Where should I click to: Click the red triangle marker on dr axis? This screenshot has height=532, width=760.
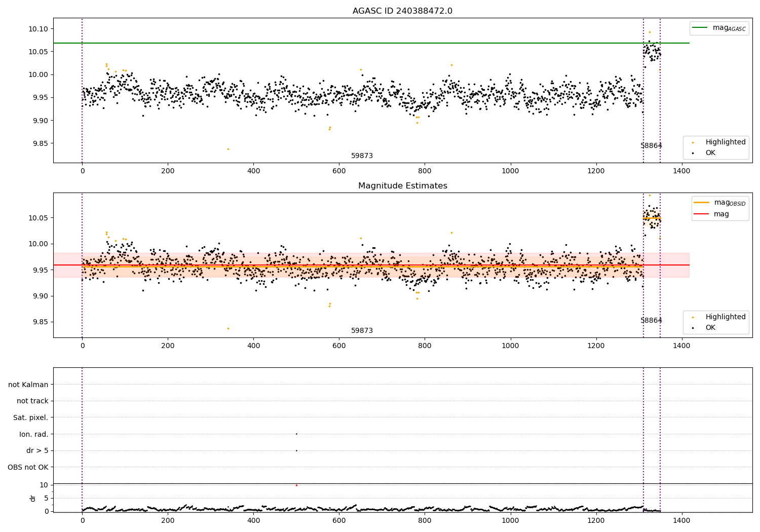pyautogui.click(x=296, y=485)
